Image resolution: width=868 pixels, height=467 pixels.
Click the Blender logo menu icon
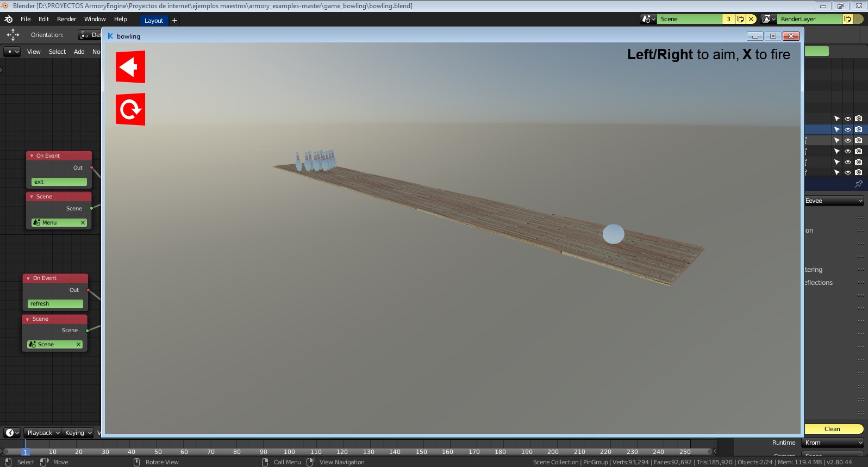click(9, 19)
